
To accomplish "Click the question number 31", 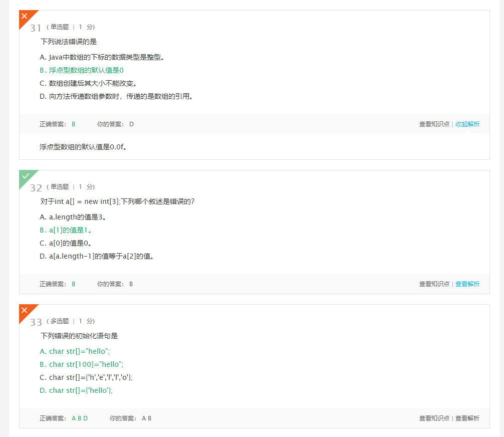I will tap(36, 28).
